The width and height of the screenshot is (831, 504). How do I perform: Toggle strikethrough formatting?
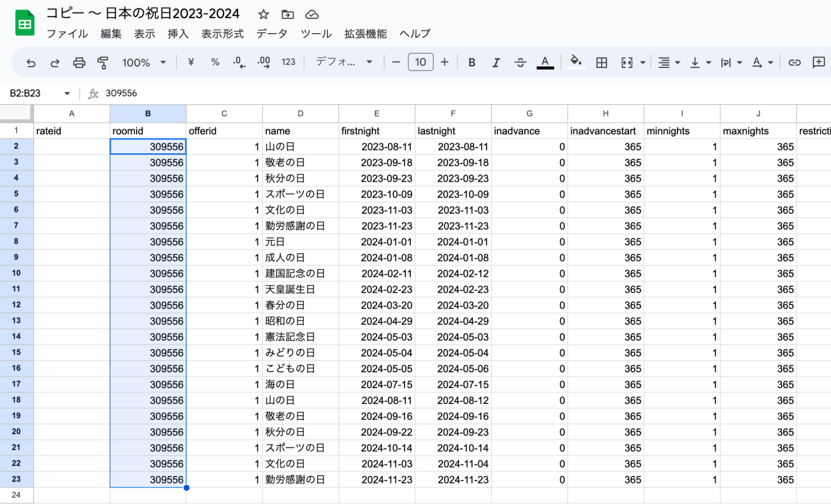click(520, 62)
